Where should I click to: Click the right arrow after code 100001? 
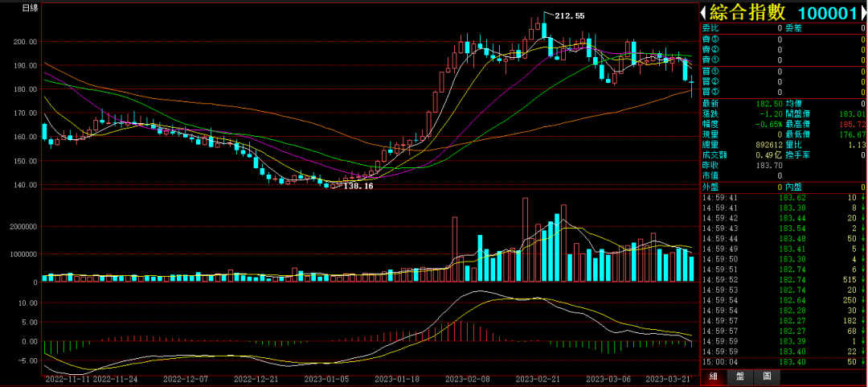[x=862, y=13]
